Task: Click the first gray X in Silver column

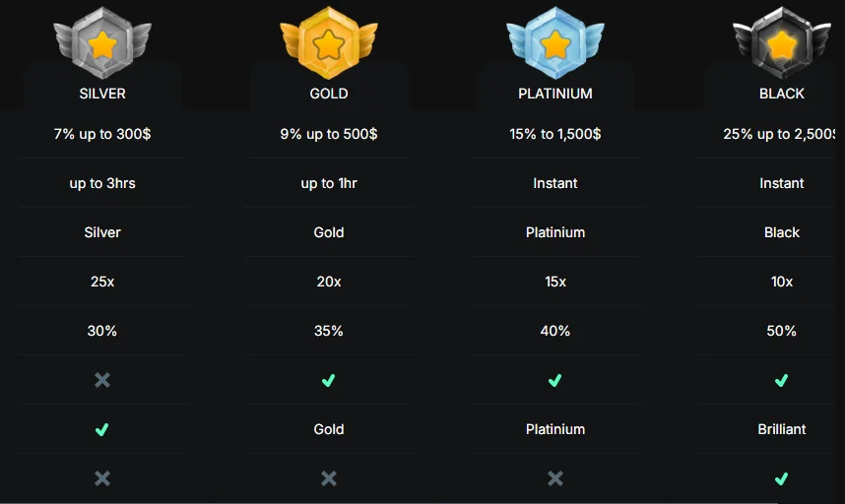Action: 102,380
